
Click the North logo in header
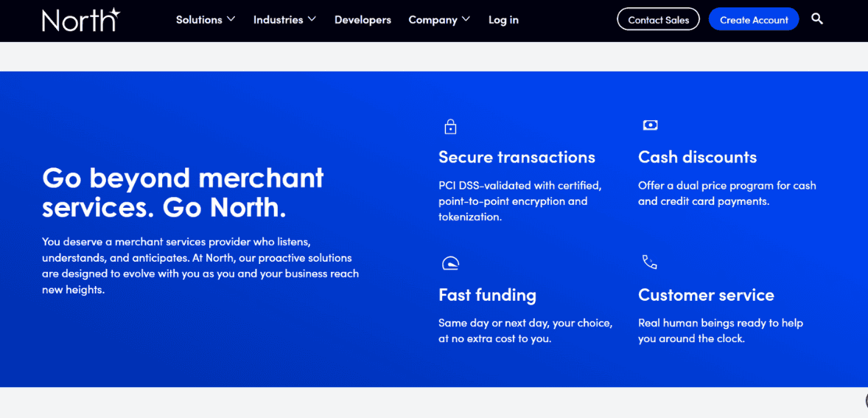pyautogui.click(x=81, y=20)
